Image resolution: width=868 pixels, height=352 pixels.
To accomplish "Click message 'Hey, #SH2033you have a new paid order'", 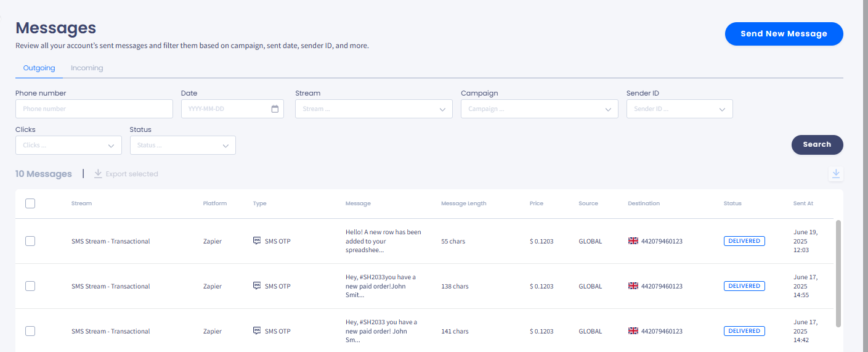I will click(381, 286).
